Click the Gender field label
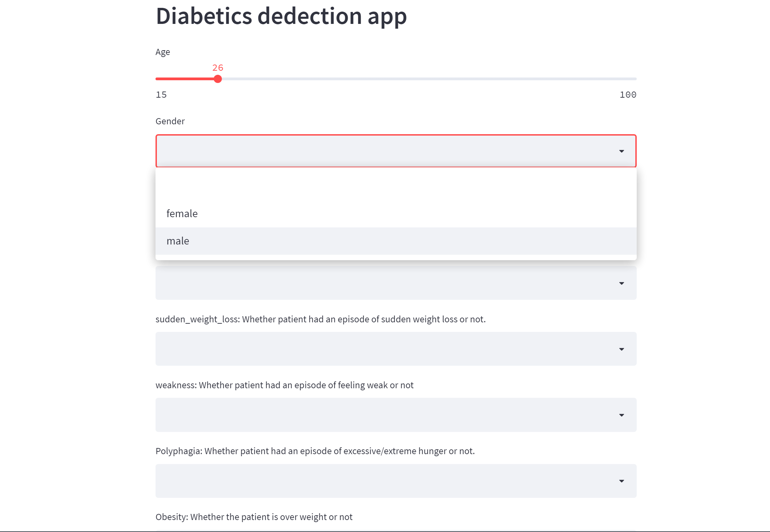 coord(170,121)
